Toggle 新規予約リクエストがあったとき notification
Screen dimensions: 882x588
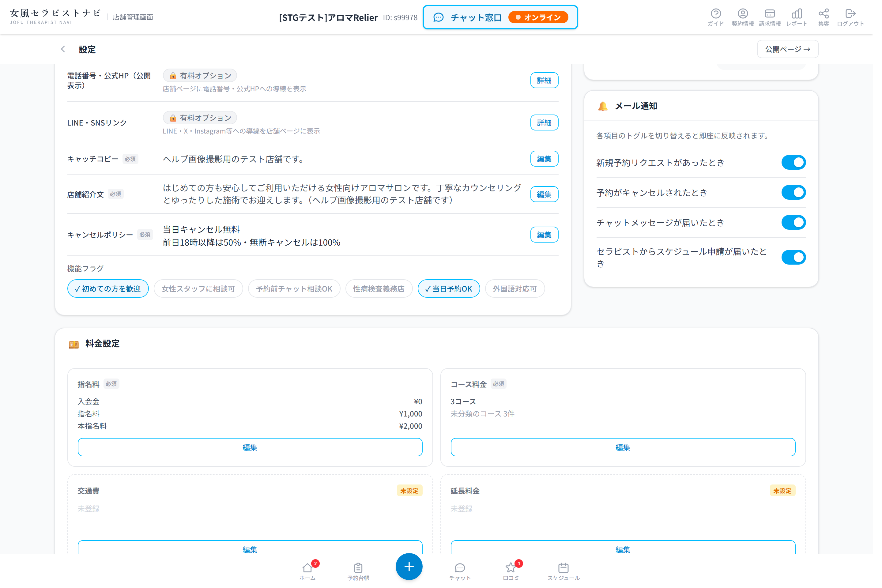coord(801,164)
